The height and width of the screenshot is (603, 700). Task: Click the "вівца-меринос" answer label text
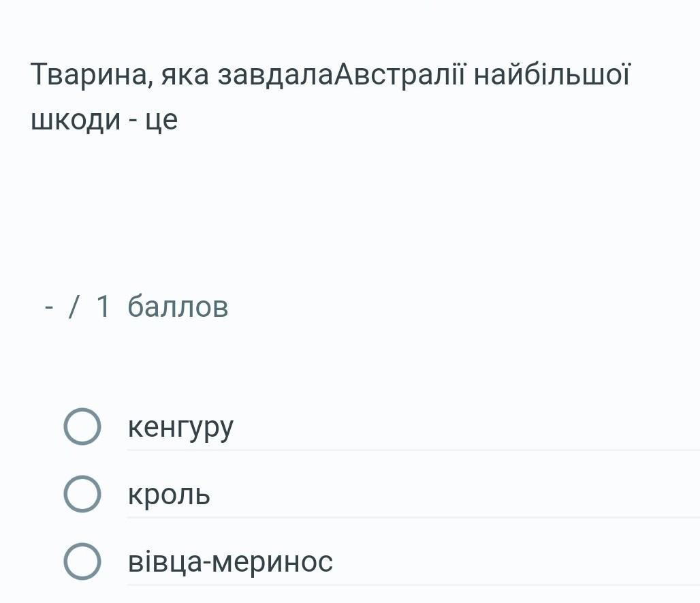tap(230, 562)
